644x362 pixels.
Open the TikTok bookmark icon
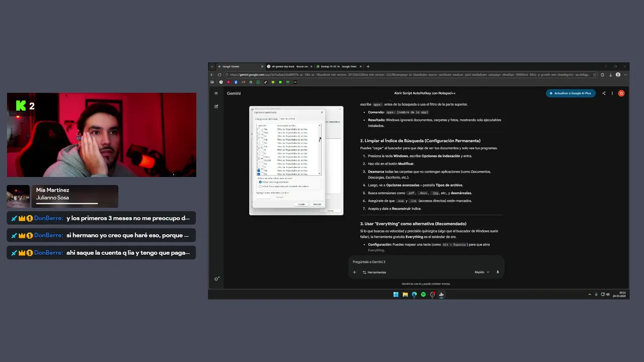(266, 82)
